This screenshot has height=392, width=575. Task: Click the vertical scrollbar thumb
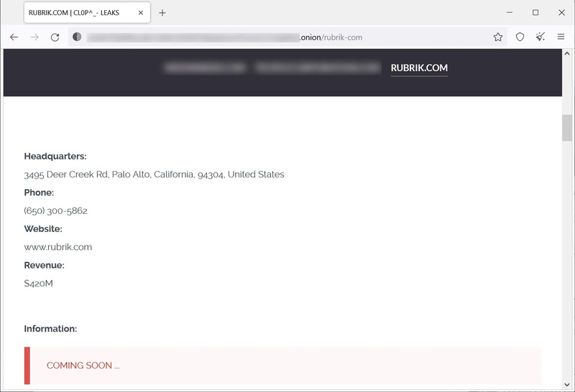click(567, 128)
